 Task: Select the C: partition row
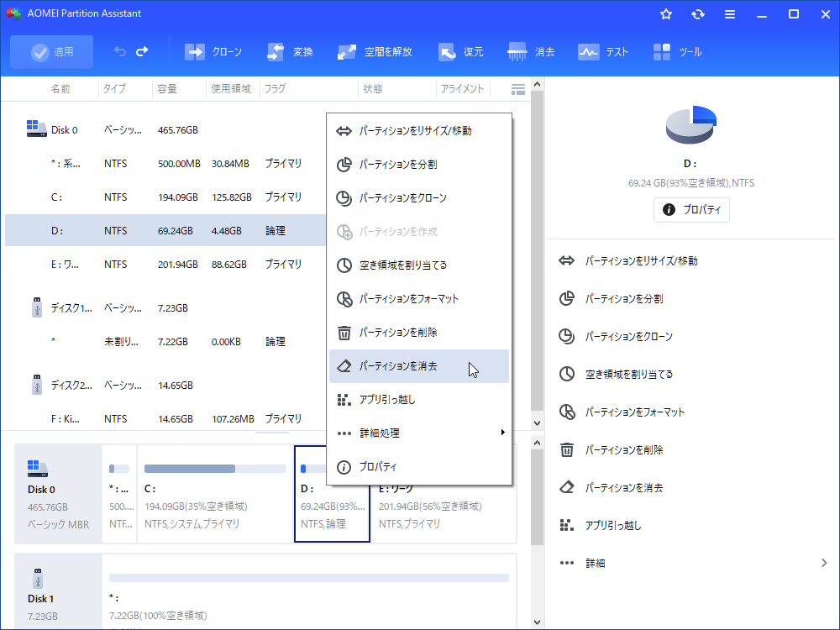point(165,197)
